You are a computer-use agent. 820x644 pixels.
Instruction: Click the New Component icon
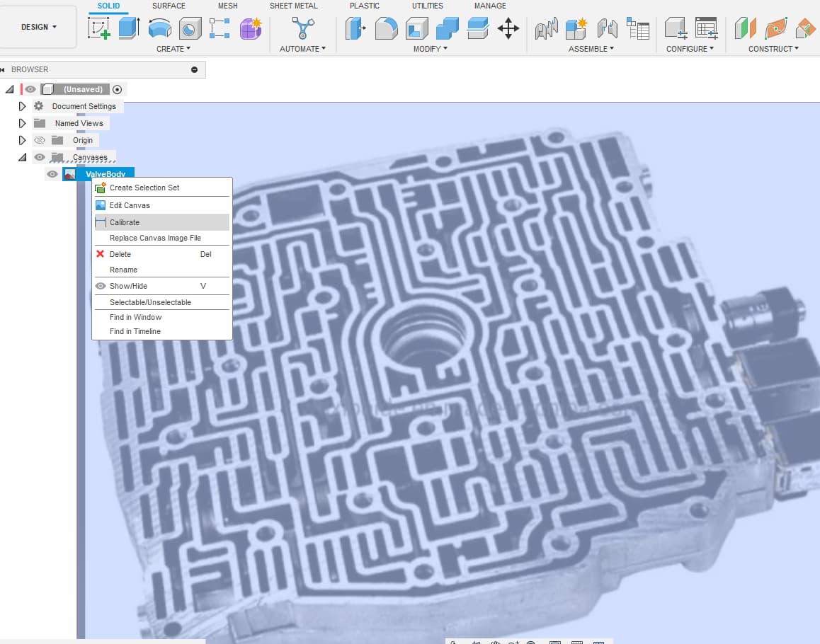click(576, 28)
